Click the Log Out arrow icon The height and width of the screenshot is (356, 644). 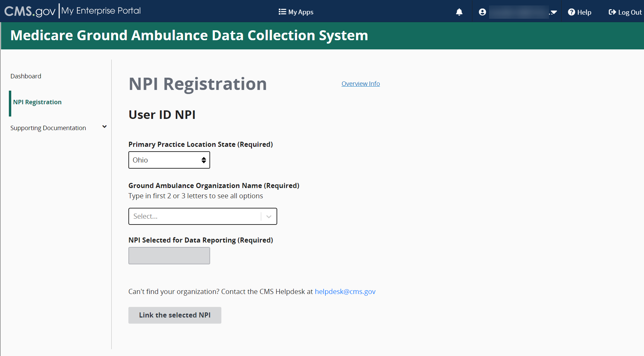pyautogui.click(x=612, y=12)
